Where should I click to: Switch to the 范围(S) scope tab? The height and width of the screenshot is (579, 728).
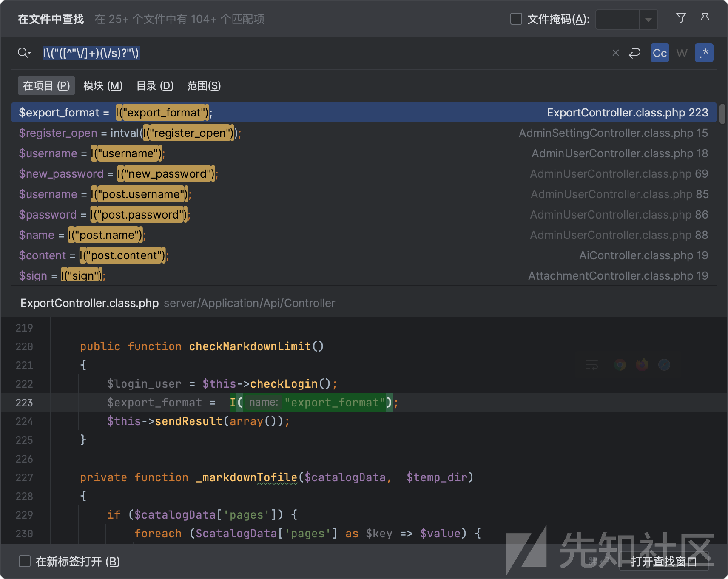[204, 85]
